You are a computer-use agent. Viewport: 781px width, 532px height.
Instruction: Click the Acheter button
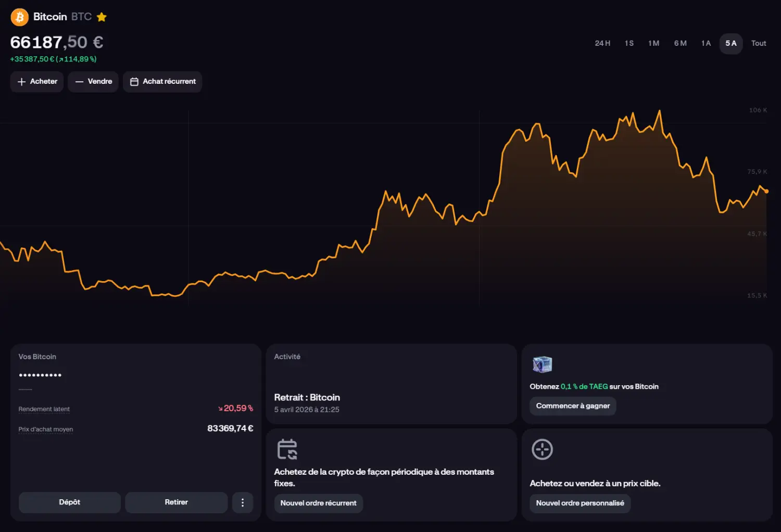[x=37, y=82]
